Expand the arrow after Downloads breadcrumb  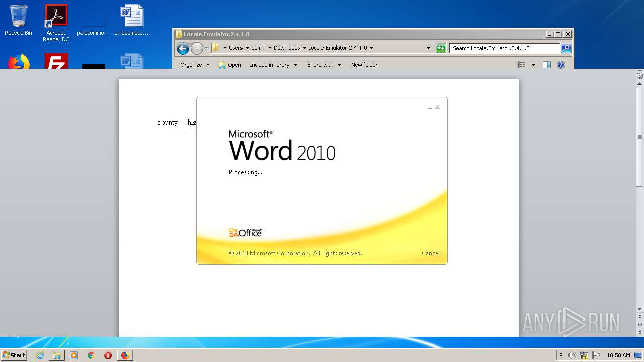tap(304, 48)
